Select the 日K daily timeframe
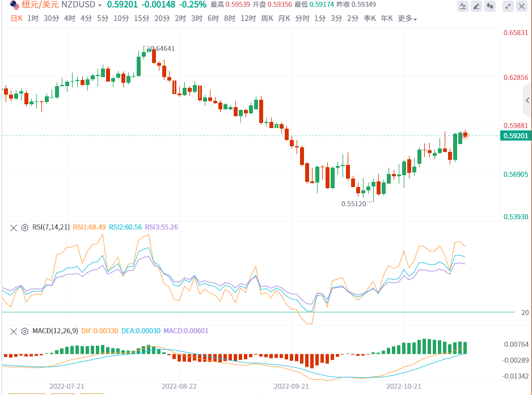Viewport: 532px width, 395px height. coord(16,18)
